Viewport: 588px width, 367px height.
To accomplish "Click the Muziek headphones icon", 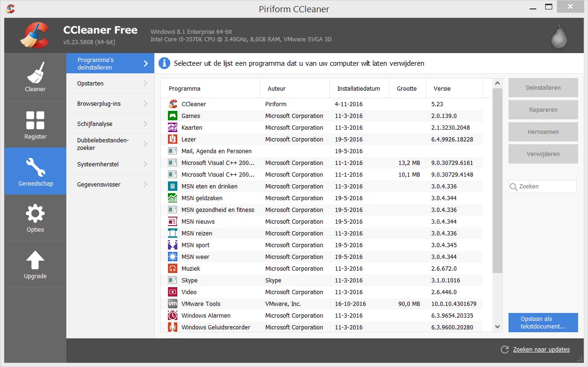I will 173,268.
